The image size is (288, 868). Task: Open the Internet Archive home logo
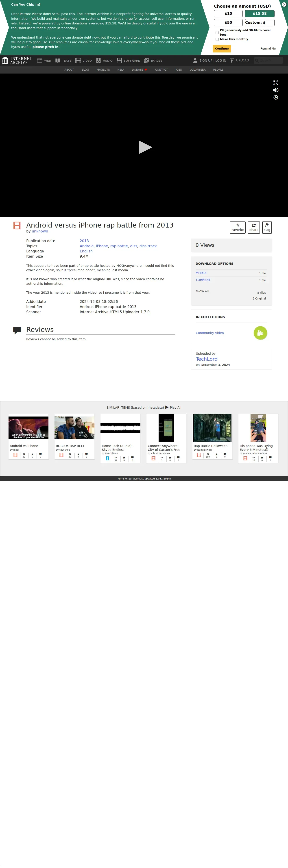tap(17, 61)
